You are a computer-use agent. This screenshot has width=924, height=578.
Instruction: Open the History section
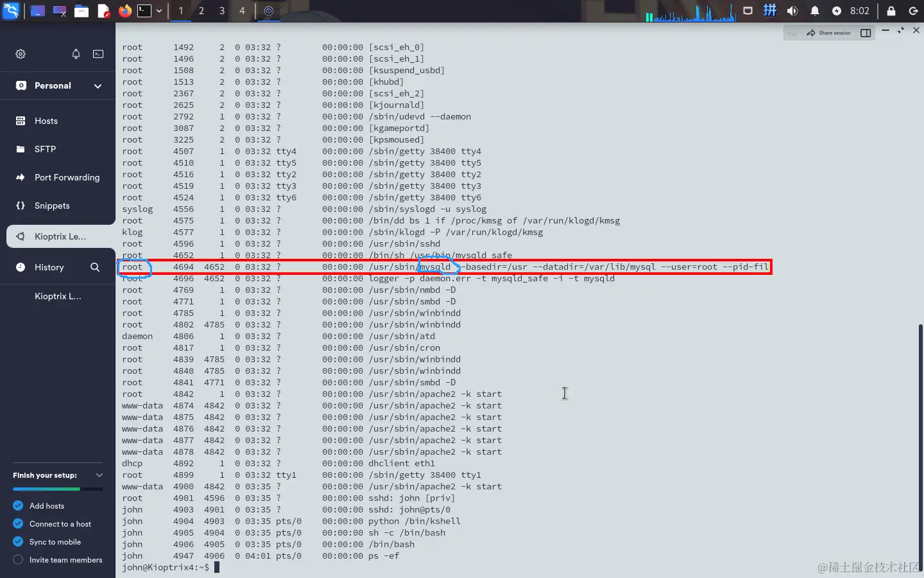(x=49, y=267)
